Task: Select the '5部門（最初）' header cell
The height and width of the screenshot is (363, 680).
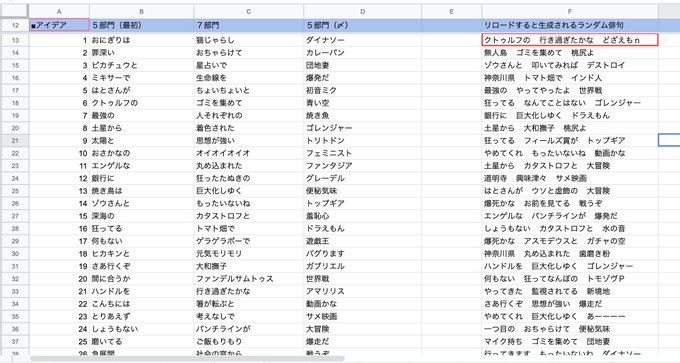Action: (x=141, y=25)
